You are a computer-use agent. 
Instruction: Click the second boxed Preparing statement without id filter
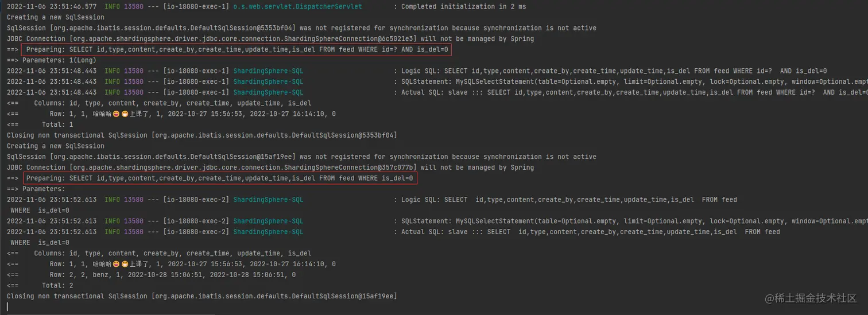pyautogui.click(x=220, y=178)
